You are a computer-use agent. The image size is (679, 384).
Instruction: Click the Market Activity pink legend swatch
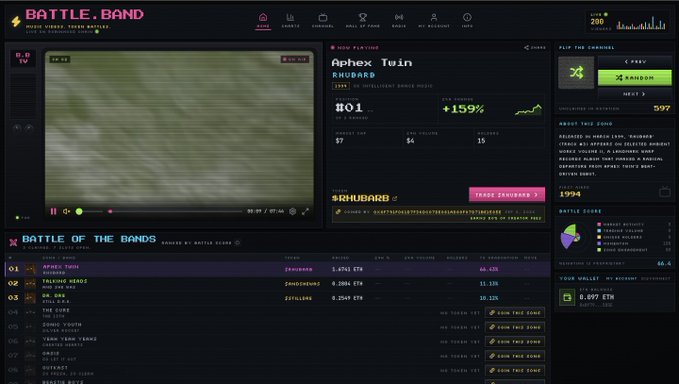point(599,224)
